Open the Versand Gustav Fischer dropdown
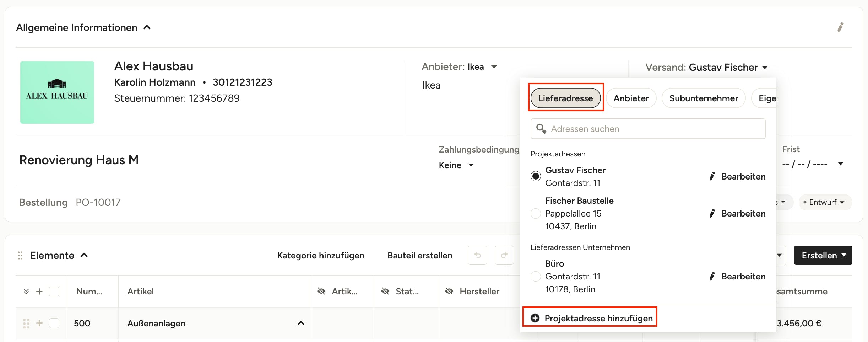This screenshot has width=868, height=342. point(765,68)
